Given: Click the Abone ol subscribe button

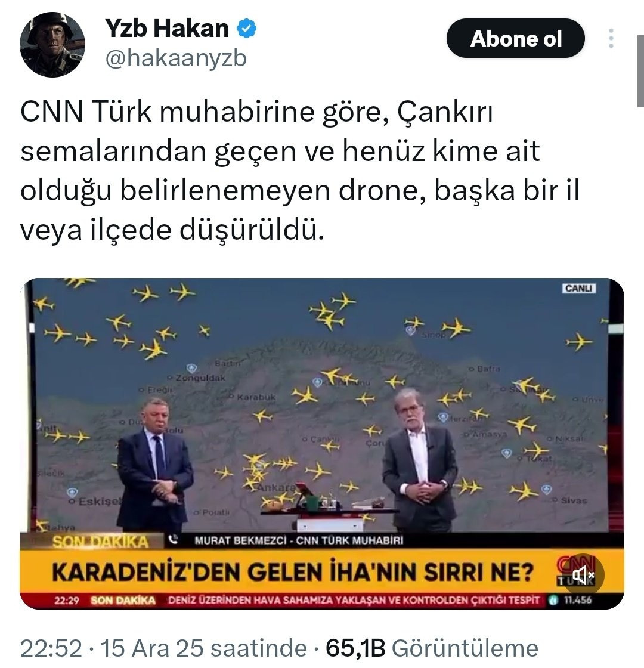Looking at the screenshot, I should (x=515, y=38).
